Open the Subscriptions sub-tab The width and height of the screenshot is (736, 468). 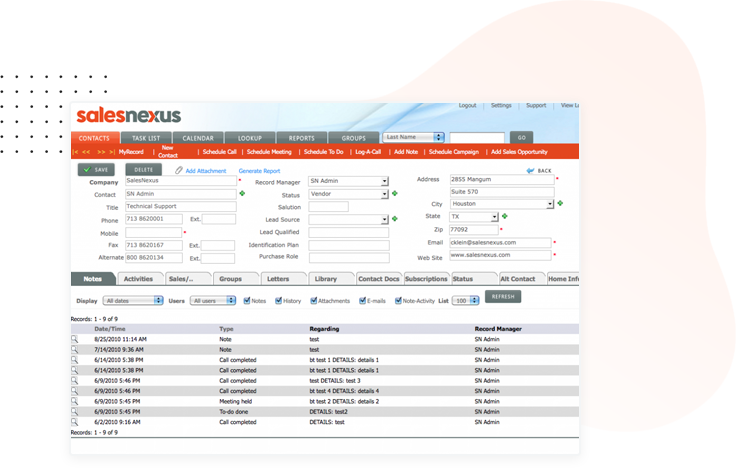click(426, 279)
